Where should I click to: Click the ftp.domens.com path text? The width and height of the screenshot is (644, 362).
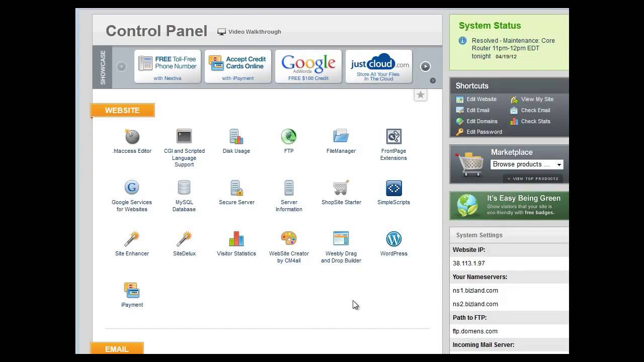point(475,331)
